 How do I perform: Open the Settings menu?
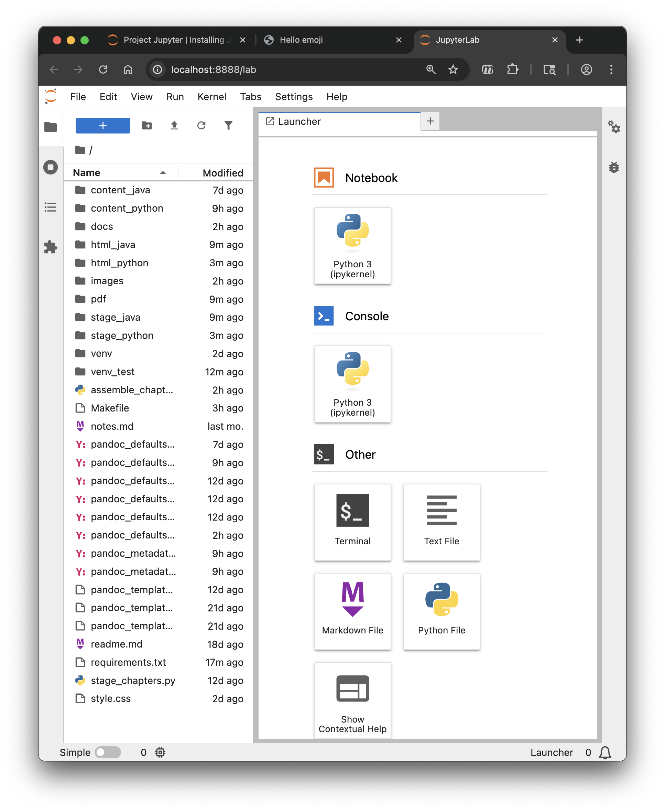[x=293, y=97]
